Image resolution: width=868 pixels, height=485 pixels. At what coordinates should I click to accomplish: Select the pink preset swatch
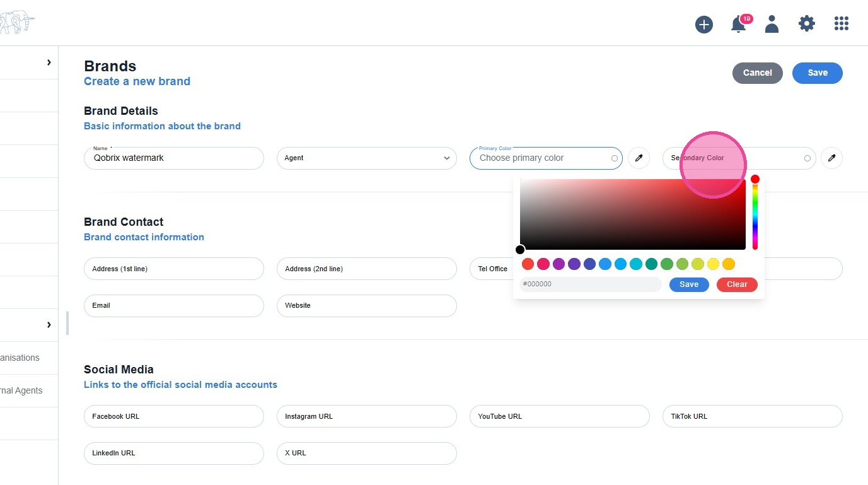click(543, 264)
